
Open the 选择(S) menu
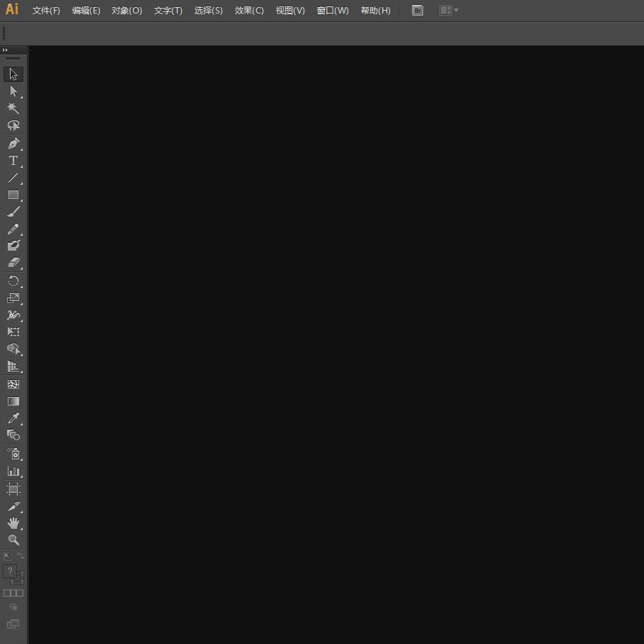tap(209, 11)
